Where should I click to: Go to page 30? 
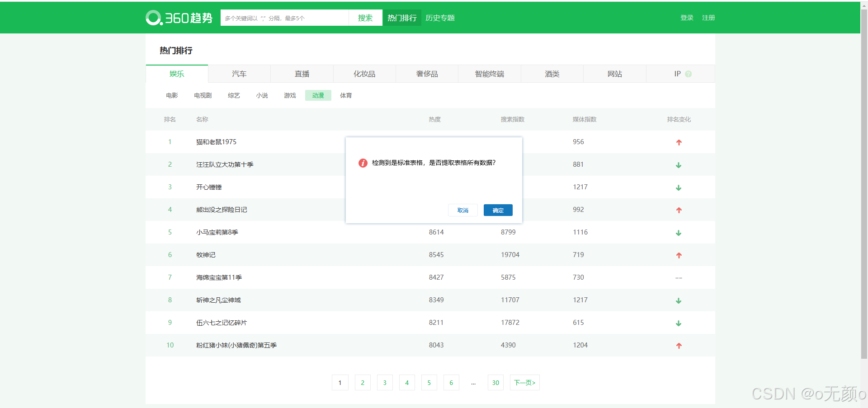495,383
